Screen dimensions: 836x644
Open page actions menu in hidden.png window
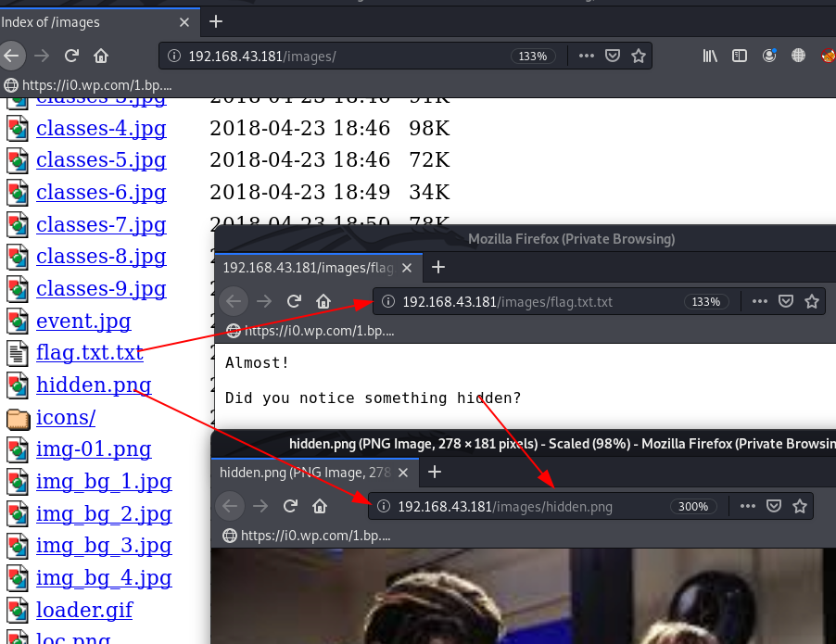pos(748,506)
